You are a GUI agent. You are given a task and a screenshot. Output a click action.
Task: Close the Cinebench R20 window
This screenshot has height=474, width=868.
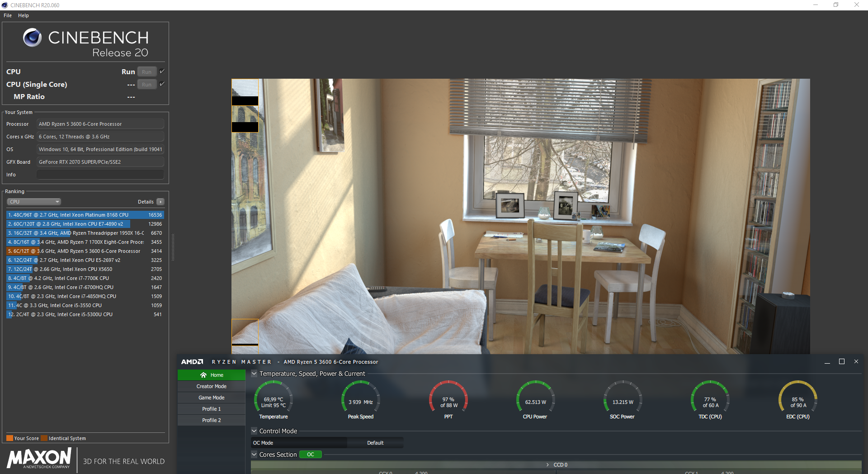coord(857,5)
